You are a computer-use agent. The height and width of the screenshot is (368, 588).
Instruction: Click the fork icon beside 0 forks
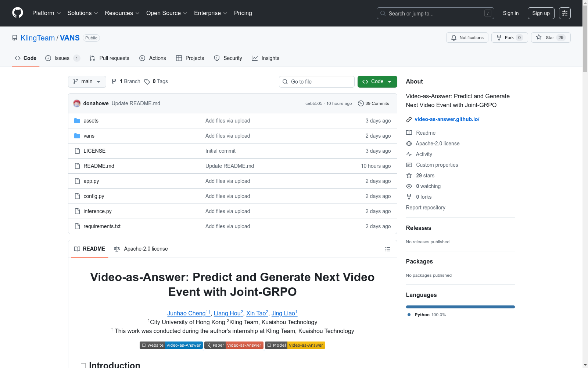[x=409, y=197]
